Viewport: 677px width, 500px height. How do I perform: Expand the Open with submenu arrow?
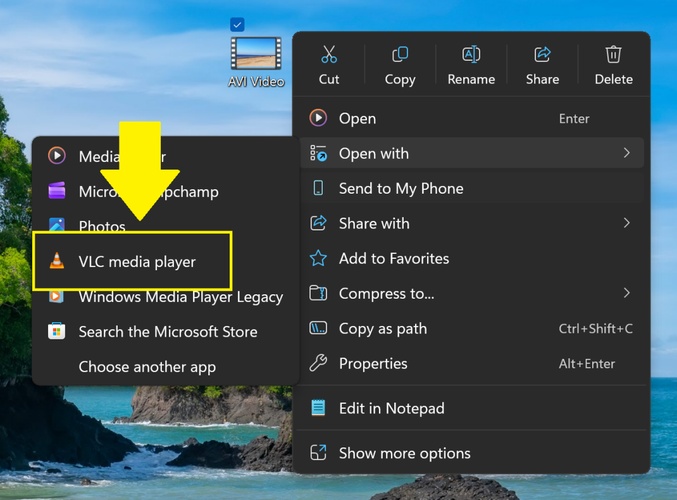[x=626, y=153]
